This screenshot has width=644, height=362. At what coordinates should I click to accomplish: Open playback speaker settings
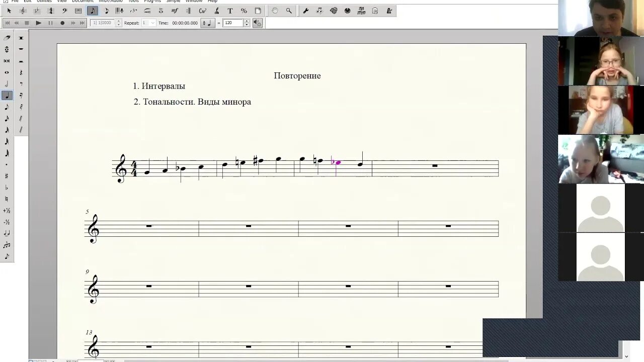(x=257, y=23)
